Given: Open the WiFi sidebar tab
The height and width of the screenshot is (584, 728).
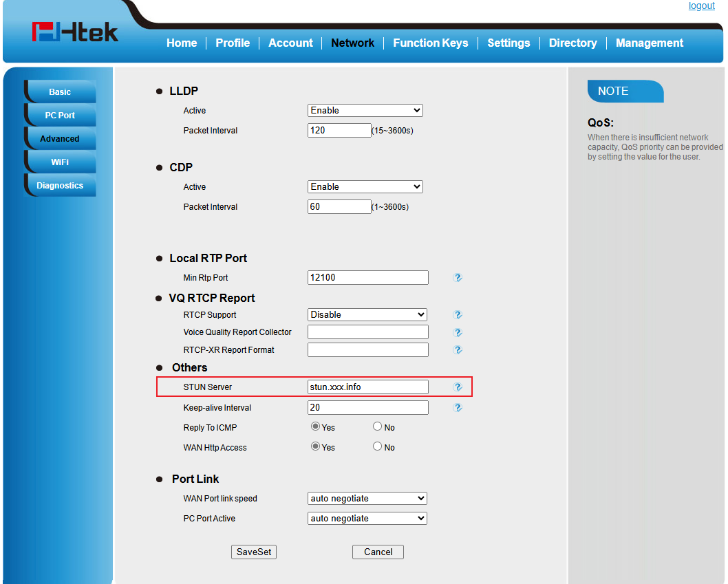Looking at the screenshot, I should 60,162.
